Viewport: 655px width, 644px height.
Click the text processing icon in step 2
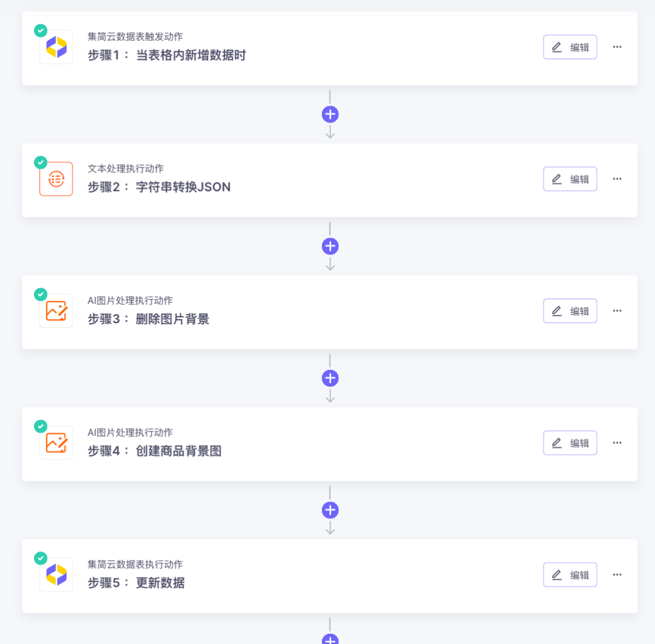pos(56,179)
